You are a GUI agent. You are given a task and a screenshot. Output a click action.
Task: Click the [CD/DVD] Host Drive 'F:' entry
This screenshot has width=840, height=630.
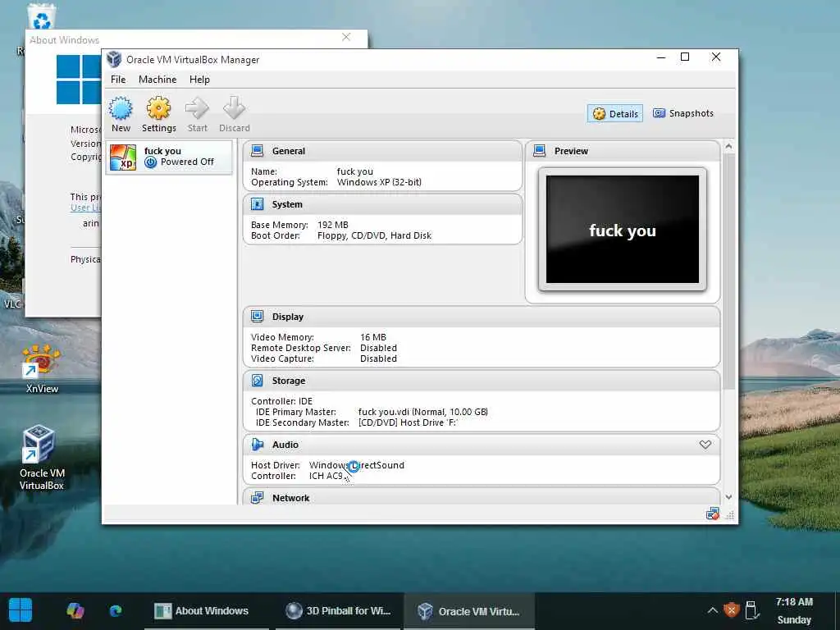(408, 422)
